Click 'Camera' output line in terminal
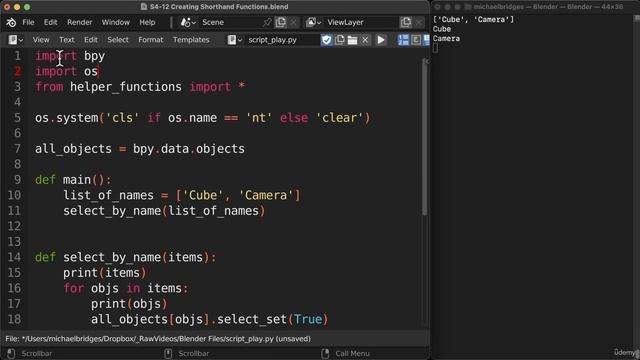This screenshot has height=360, width=640. point(446,39)
